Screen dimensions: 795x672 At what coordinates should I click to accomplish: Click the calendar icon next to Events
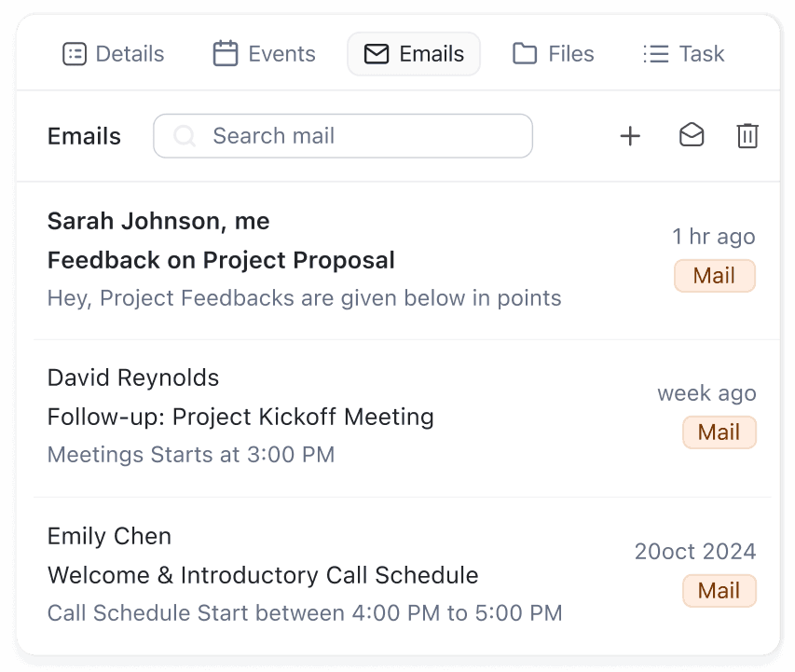[x=225, y=54]
